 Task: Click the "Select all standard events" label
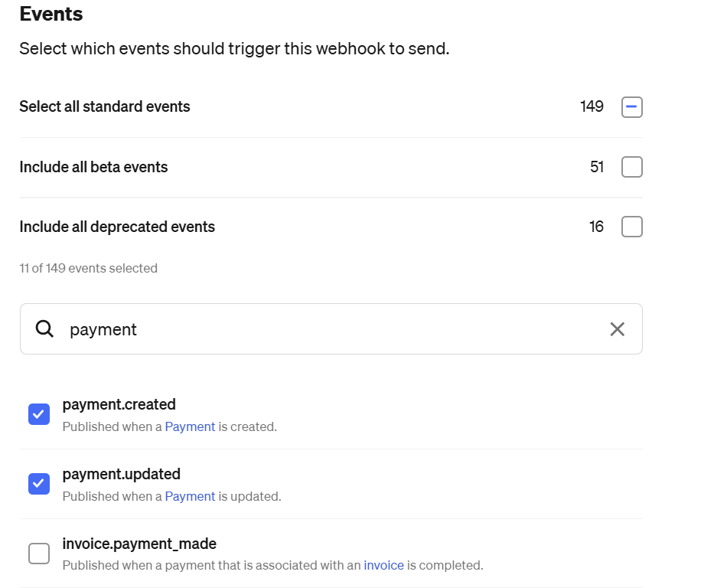(x=105, y=106)
